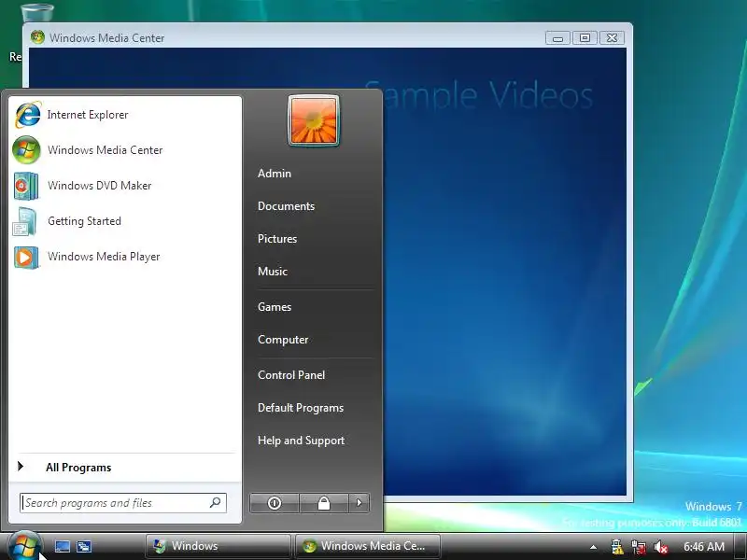This screenshot has height=560, width=747.
Task: Click the Getting Started label text
Action: [x=84, y=221]
